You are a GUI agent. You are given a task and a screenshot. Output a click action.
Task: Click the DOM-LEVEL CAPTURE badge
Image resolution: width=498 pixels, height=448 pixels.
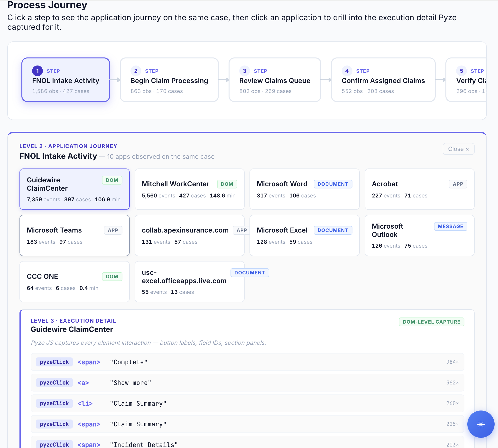pos(431,322)
